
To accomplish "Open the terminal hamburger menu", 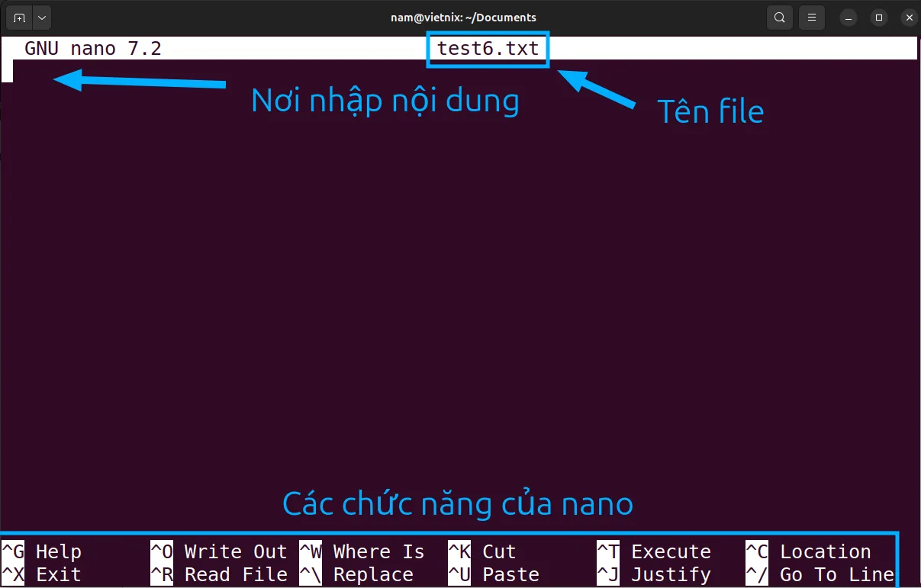I will (x=813, y=18).
